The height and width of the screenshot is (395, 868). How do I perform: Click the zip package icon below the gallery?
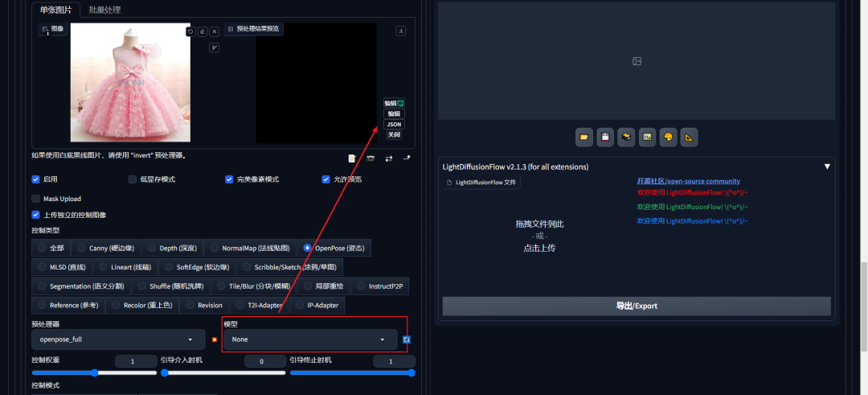626,138
